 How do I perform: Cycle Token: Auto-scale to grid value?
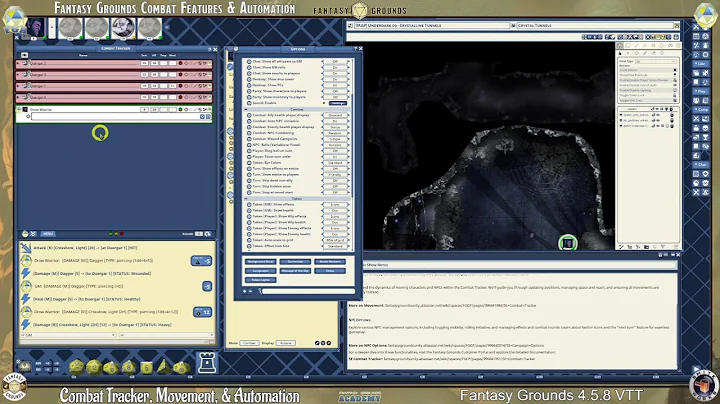click(x=335, y=240)
